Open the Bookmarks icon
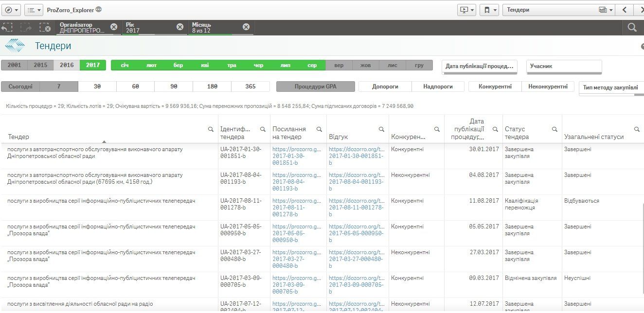Screen dimensions: 644x313 pos(487,9)
